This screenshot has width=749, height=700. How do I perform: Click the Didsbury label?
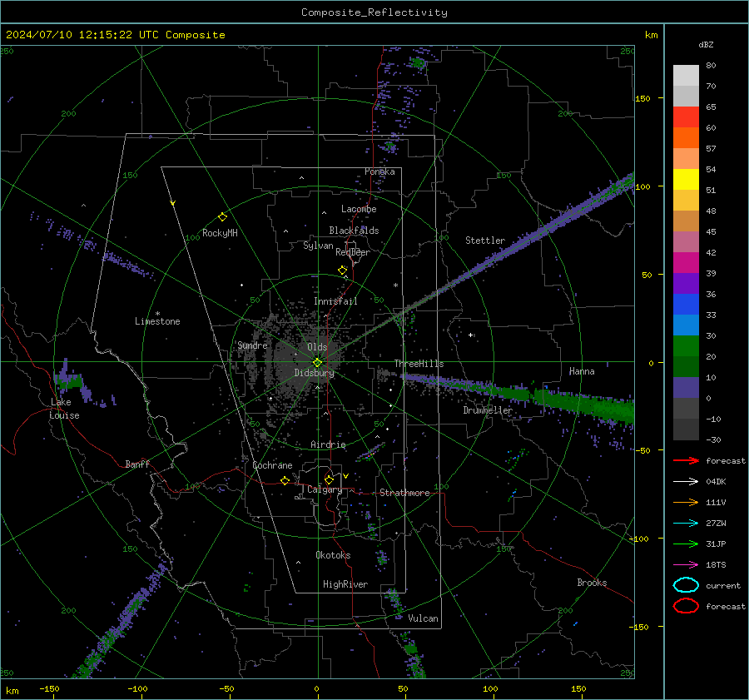315,373
